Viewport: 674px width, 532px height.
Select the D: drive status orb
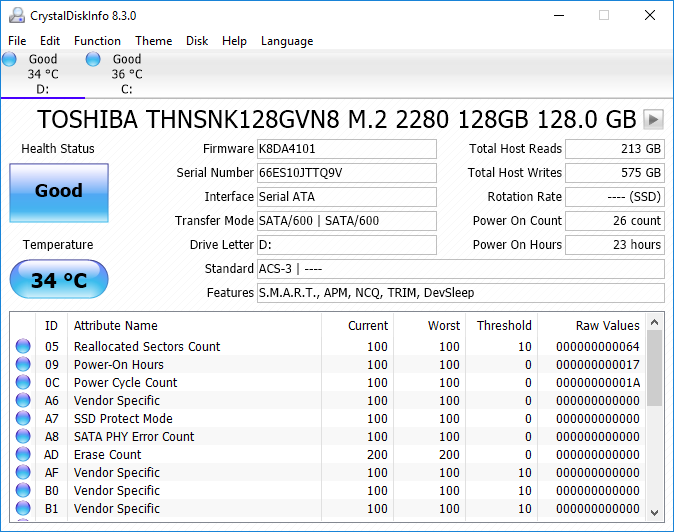[x=10, y=60]
